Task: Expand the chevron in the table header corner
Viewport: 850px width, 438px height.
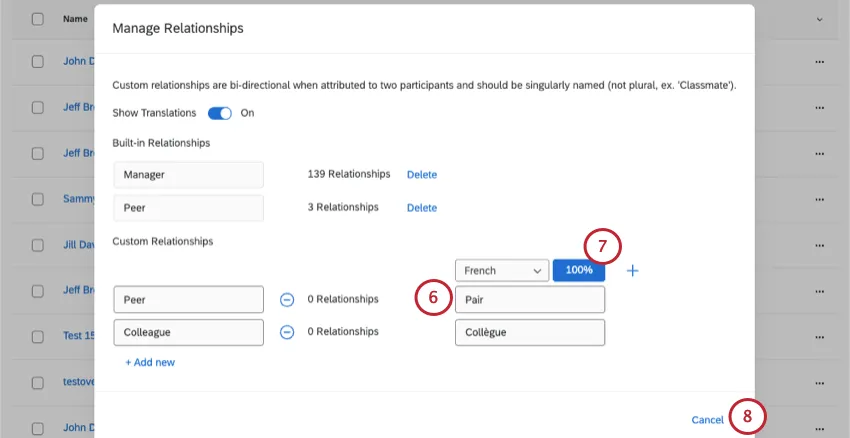Action: (x=818, y=19)
